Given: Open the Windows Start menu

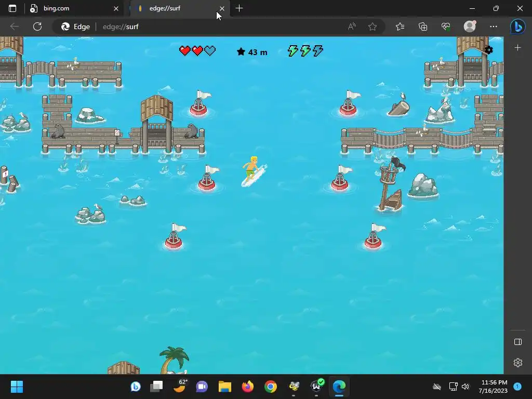Looking at the screenshot, I should [x=17, y=387].
